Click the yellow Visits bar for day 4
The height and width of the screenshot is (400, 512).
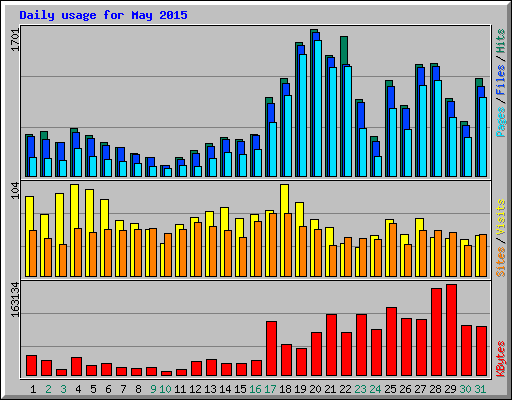click(75, 206)
